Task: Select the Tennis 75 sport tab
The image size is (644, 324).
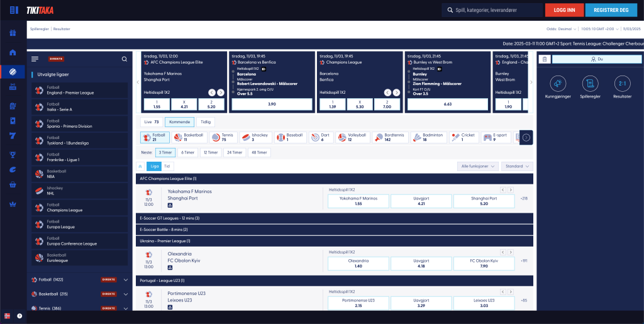Action: (x=223, y=137)
